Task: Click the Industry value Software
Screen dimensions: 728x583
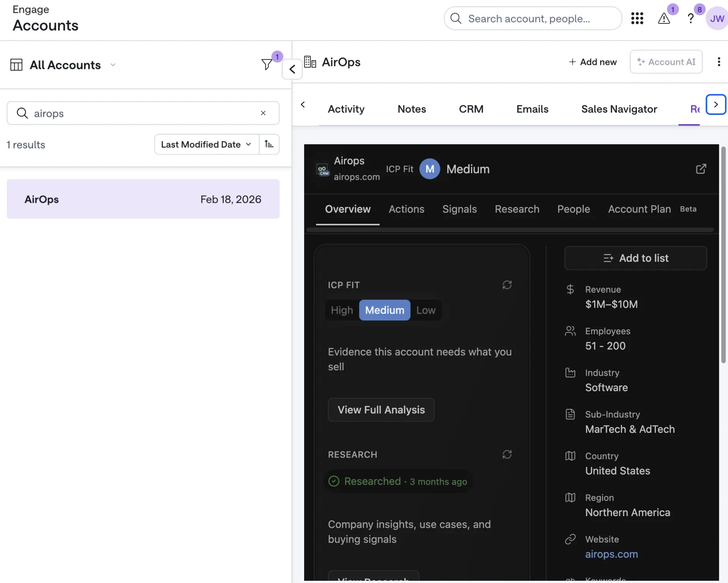Action: click(606, 387)
